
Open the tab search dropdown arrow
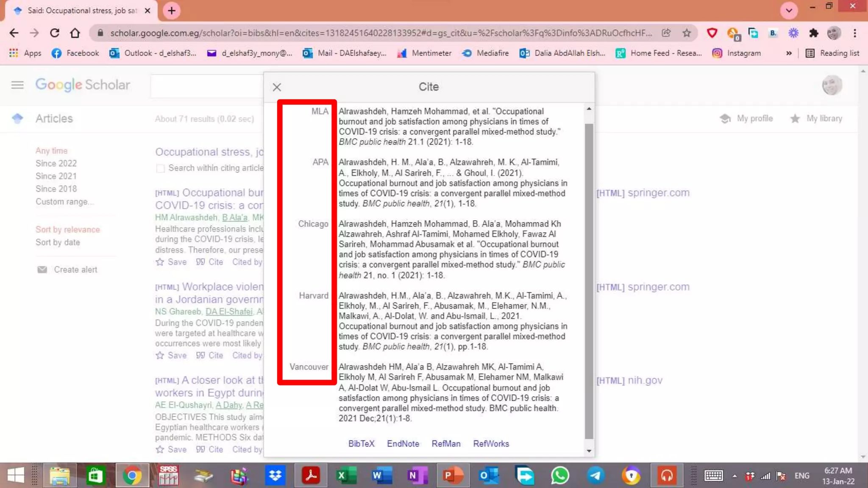pyautogui.click(x=789, y=11)
